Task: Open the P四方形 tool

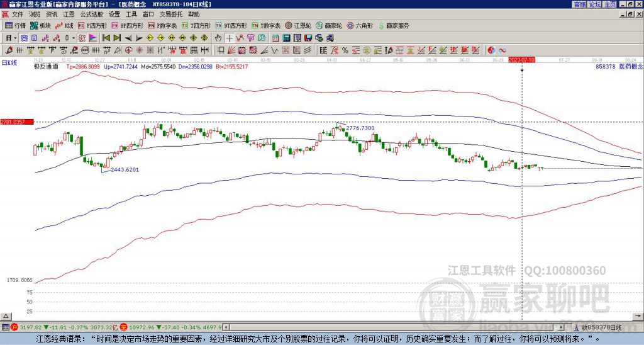Action: [x=92, y=25]
